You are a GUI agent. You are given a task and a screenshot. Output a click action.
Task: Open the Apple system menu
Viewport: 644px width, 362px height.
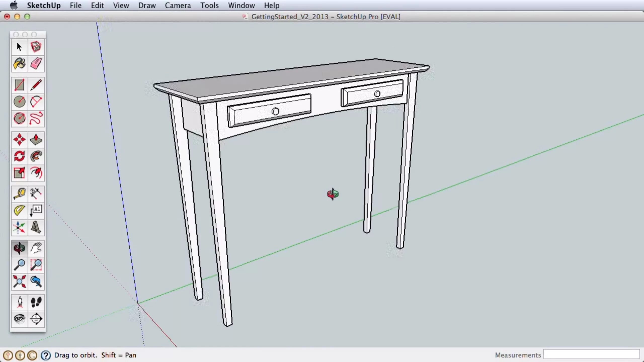[x=14, y=5]
